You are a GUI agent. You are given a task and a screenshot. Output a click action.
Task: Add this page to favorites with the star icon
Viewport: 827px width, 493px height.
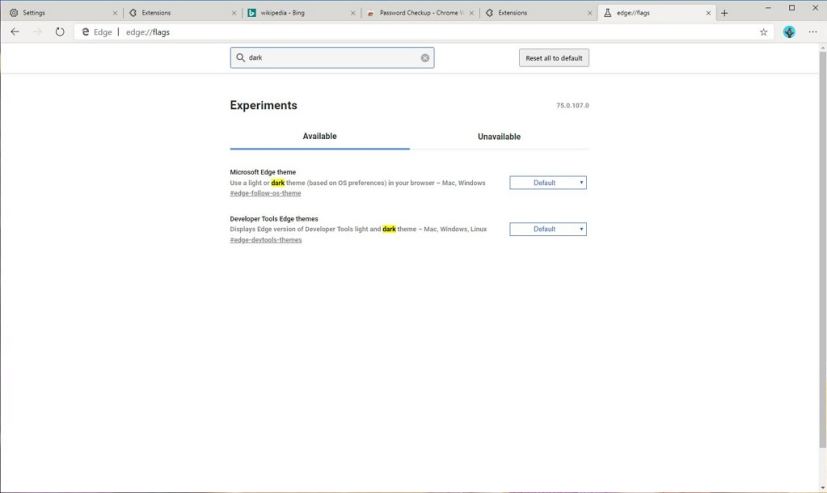pos(763,32)
